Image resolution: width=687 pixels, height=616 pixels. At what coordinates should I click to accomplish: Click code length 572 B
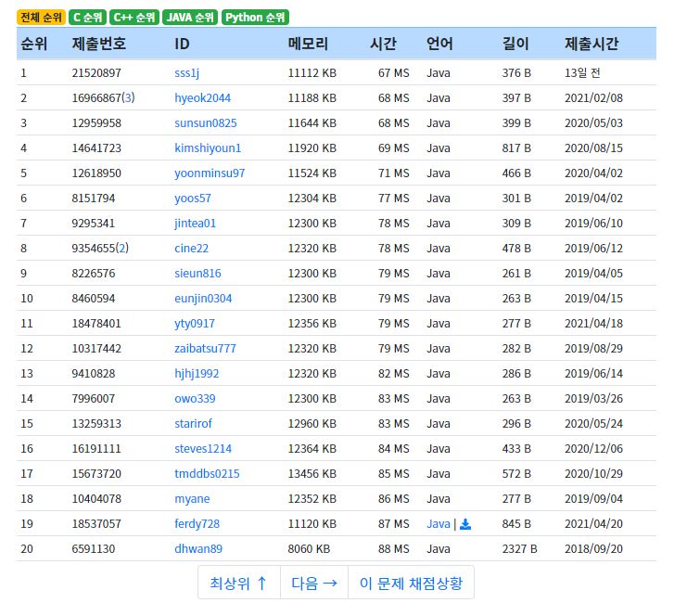tap(516, 473)
